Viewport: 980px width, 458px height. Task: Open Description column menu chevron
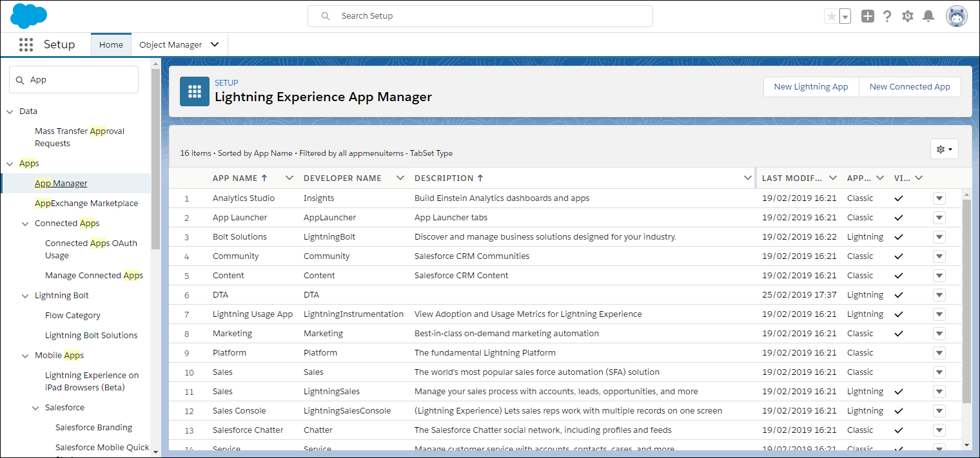747,178
